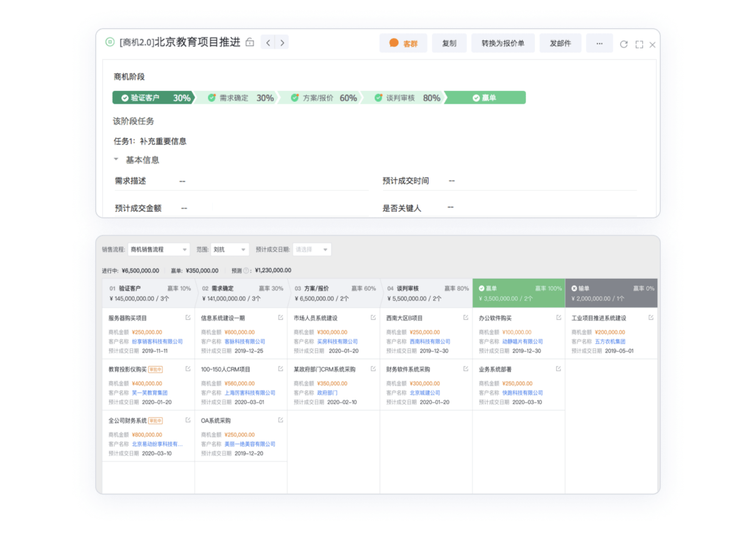Open the 预计成交日期 date picker
756x537 pixels.
[x=312, y=249]
